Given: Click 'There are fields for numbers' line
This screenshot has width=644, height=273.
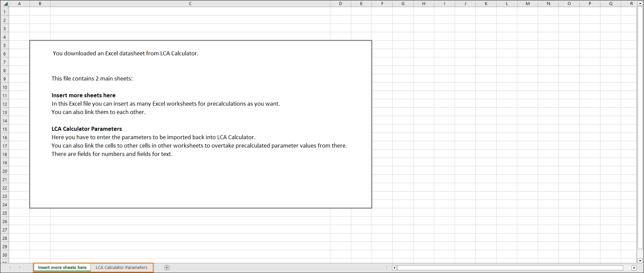Looking at the screenshot, I should [x=112, y=154].
